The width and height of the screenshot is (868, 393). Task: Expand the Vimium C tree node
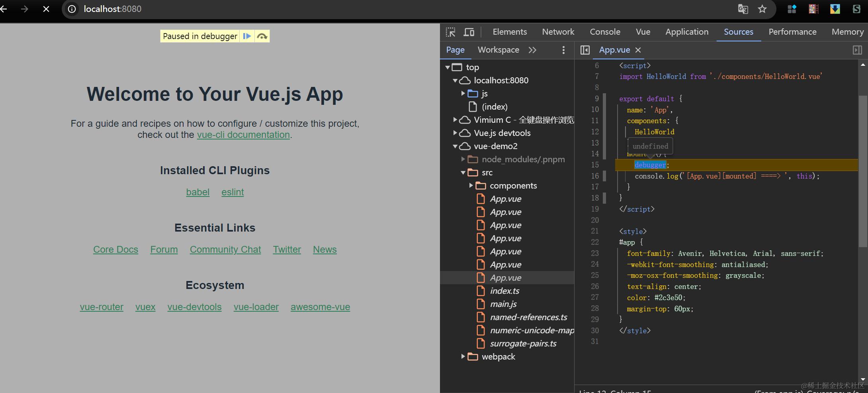tap(455, 120)
